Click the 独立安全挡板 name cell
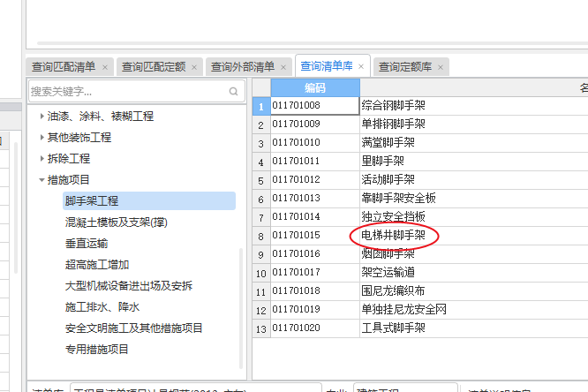Image resolution: width=588 pixels, height=392 pixels. (474, 217)
